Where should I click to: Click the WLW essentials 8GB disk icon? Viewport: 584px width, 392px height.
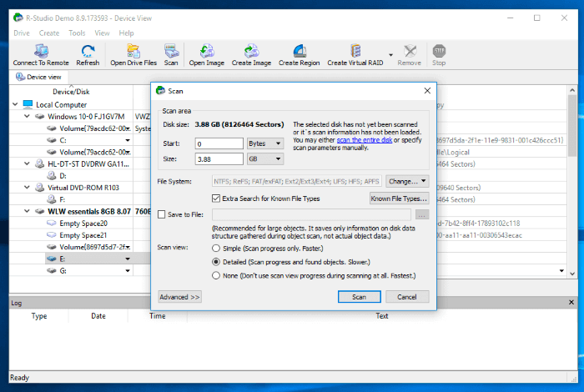pos(39,211)
